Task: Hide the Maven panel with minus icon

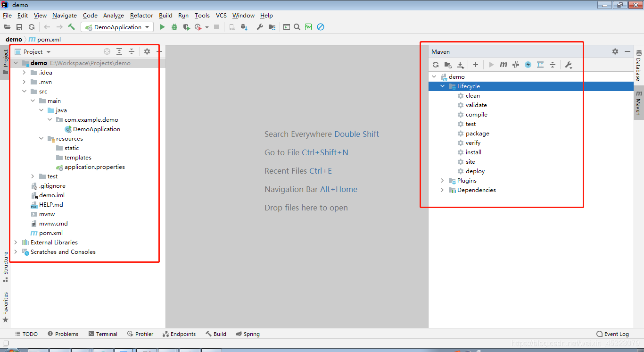Action: tap(627, 51)
